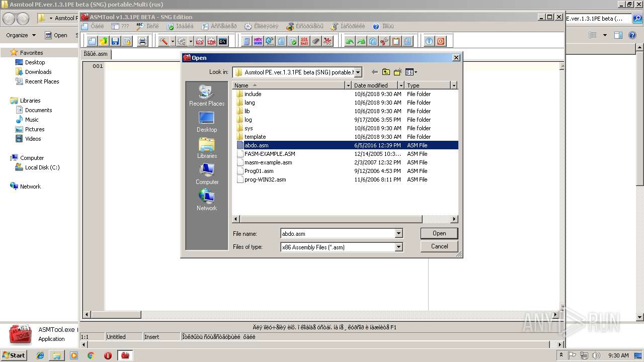Click the EXE build toolbar icon
The image size is (644, 362).
pos(200,41)
